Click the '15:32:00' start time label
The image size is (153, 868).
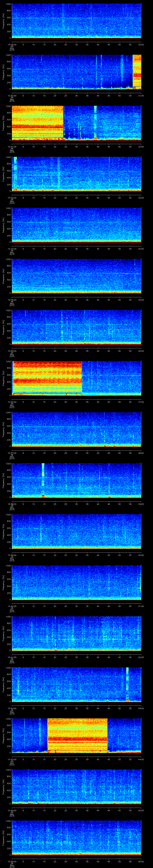click(x=12, y=198)
